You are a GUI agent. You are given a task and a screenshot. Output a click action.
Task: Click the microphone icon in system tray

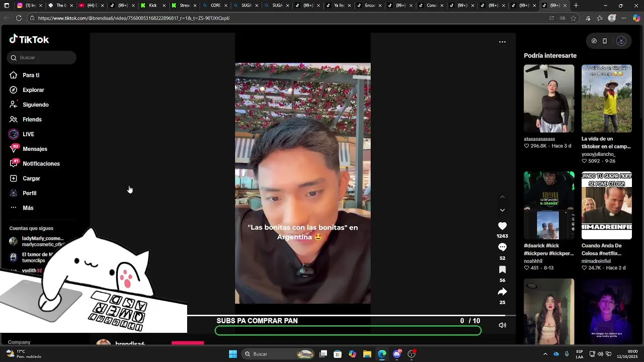567,354
